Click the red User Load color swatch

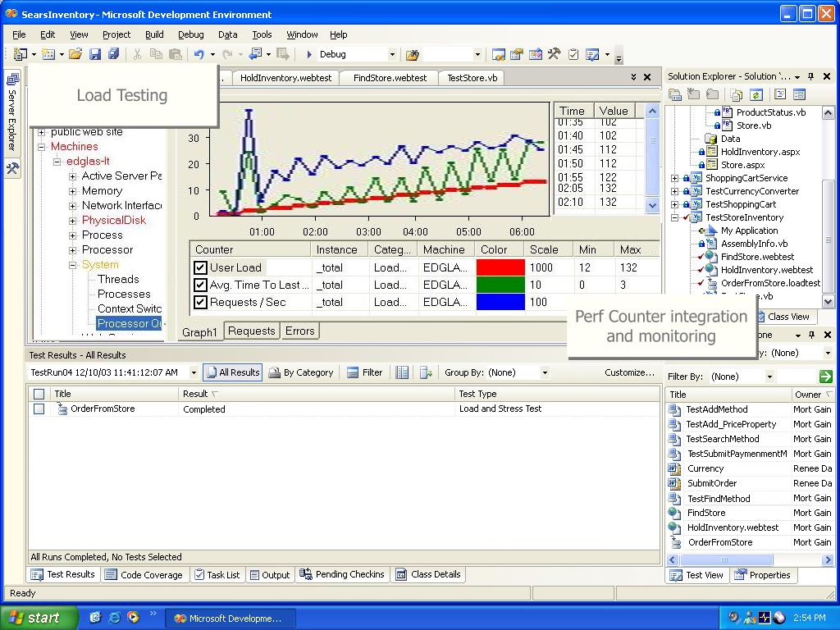(x=500, y=267)
